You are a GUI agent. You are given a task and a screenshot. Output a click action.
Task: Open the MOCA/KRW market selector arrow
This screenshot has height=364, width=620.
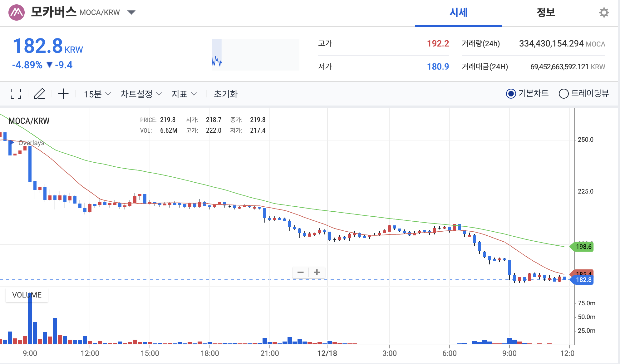pos(131,12)
